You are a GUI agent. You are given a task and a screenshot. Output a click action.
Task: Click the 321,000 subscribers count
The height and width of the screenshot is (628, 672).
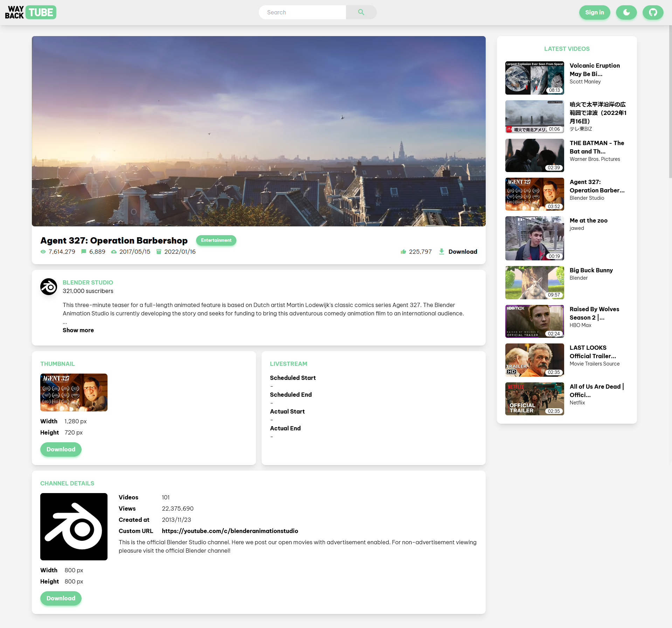(x=88, y=291)
